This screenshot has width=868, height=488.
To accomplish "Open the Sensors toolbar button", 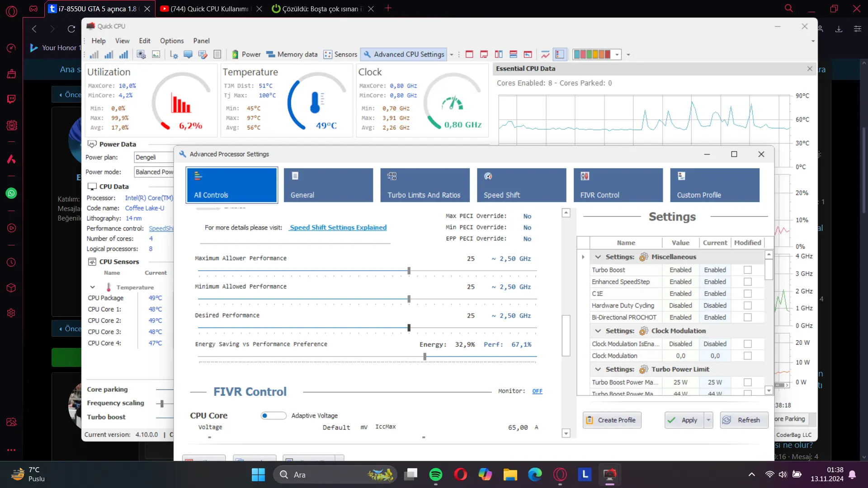I will (x=340, y=54).
